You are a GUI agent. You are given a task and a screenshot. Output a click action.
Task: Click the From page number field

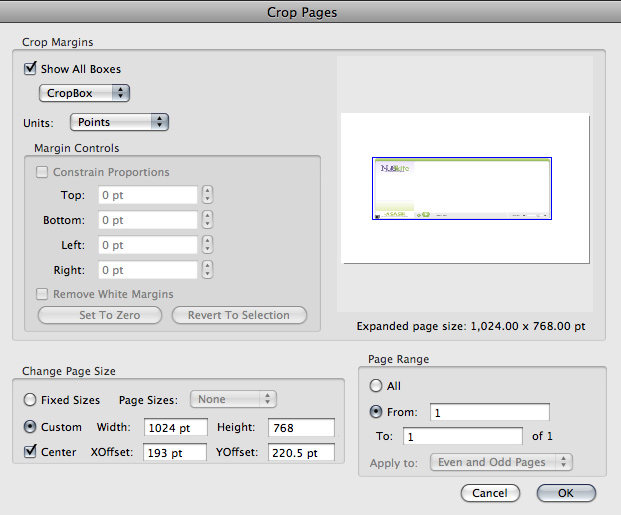tap(490, 412)
